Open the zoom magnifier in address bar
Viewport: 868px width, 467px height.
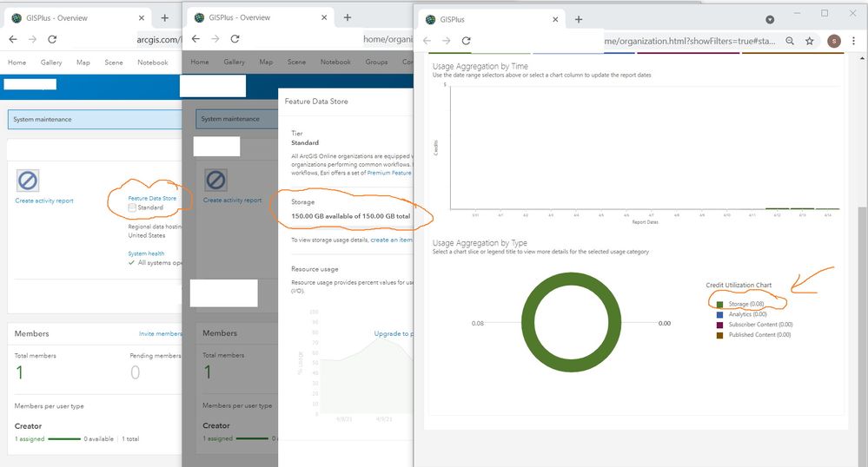pos(790,41)
